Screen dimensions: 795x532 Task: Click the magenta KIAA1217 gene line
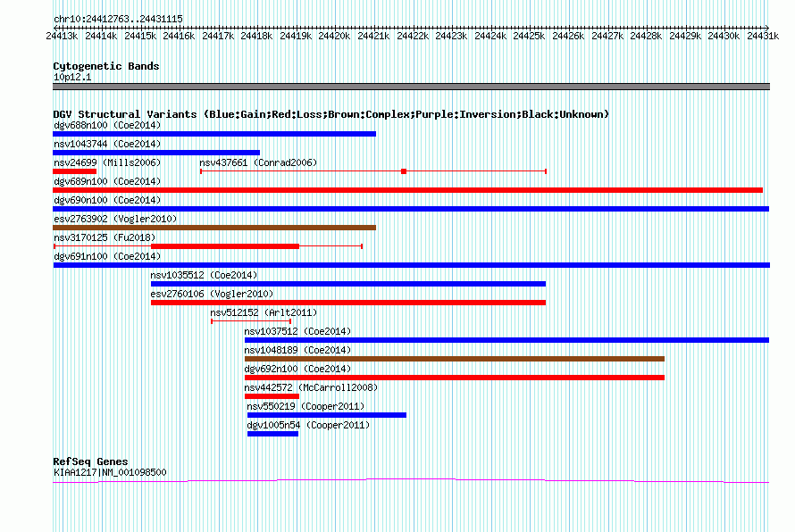(x=411, y=480)
